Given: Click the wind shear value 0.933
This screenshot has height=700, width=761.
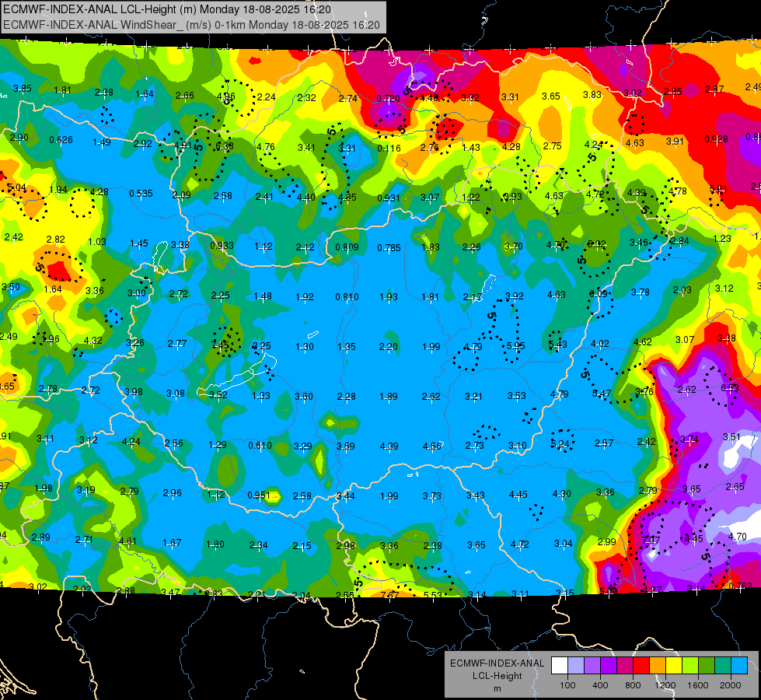Looking at the screenshot, I should click(222, 246).
